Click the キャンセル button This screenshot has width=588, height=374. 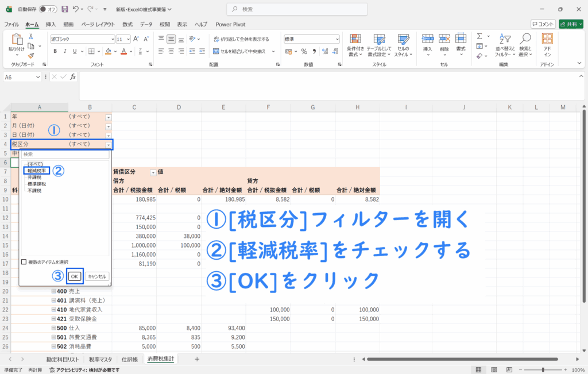[x=97, y=276]
